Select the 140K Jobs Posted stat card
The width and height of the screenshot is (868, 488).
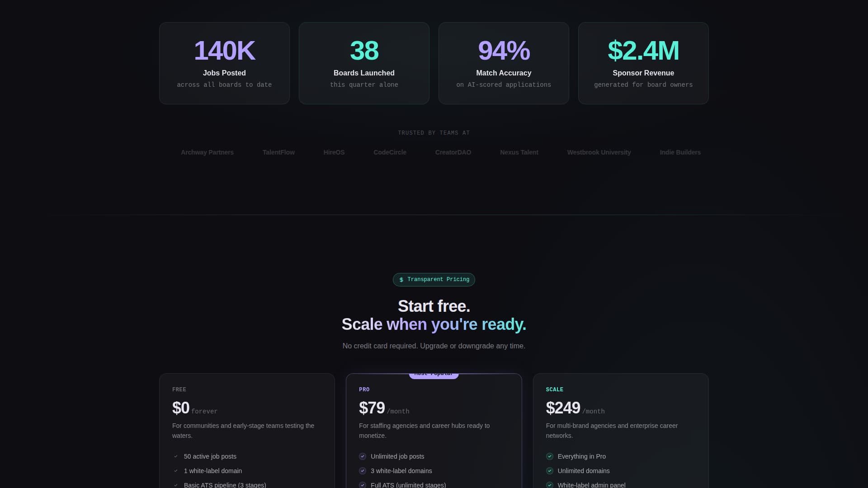pos(224,63)
